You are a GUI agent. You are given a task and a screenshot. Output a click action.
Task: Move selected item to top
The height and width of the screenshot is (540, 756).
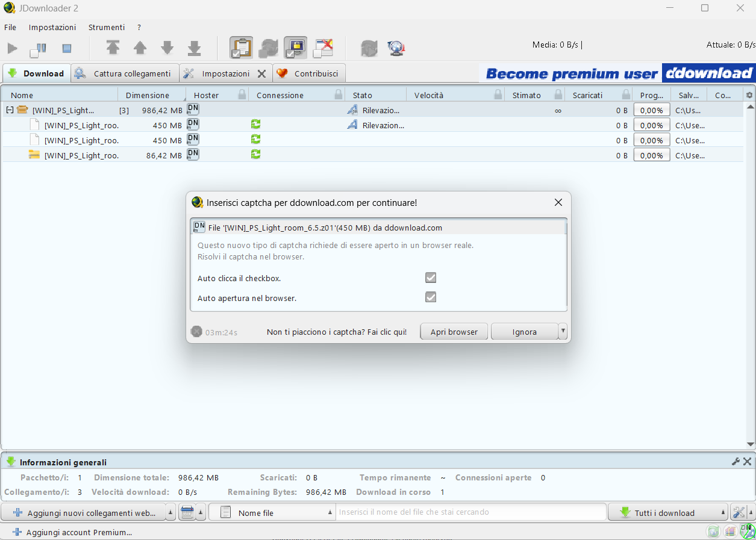tap(113, 48)
